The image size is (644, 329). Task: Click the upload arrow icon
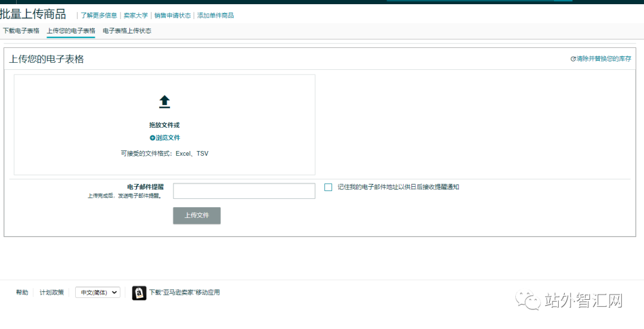point(165,102)
